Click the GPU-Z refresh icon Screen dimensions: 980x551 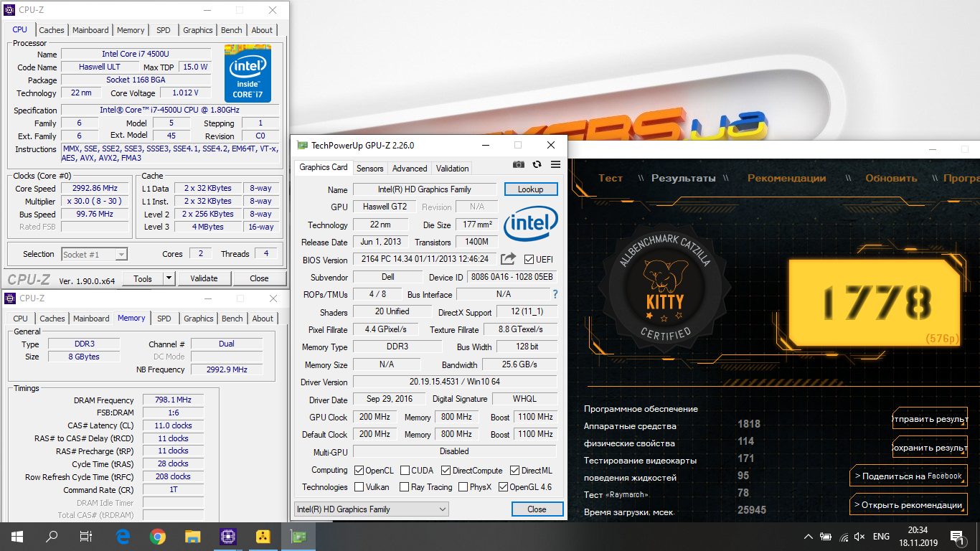click(537, 164)
